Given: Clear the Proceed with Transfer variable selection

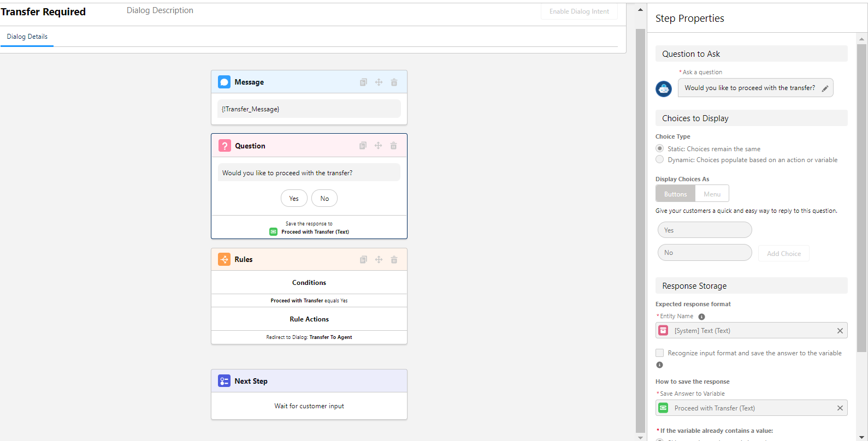Looking at the screenshot, I should click(840, 408).
